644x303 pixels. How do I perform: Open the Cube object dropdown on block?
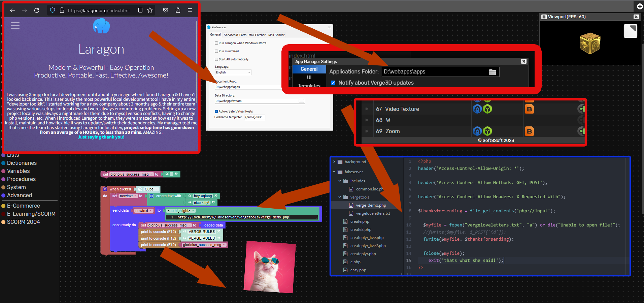(x=148, y=189)
